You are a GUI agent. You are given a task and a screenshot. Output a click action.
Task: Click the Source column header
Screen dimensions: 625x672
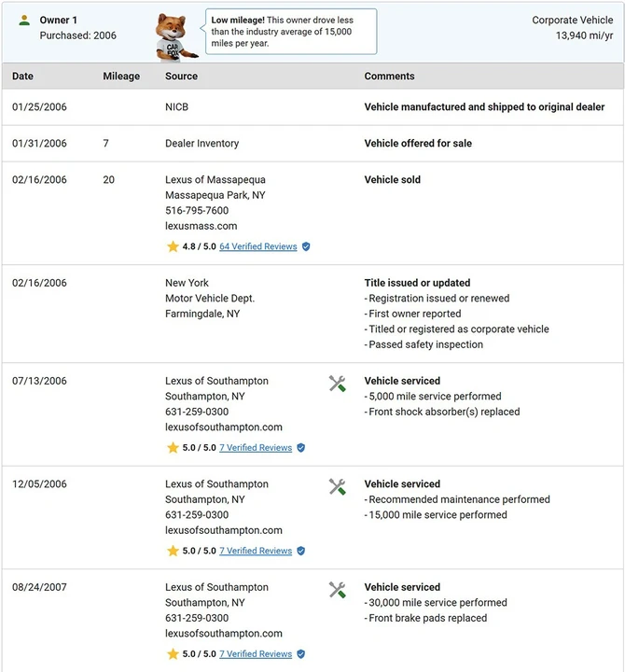[x=181, y=76]
